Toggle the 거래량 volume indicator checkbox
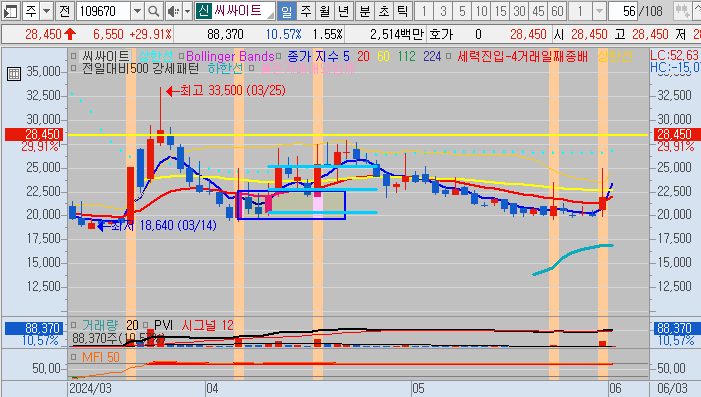The height and width of the screenshot is (397, 701). pyautogui.click(x=74, y=325)
